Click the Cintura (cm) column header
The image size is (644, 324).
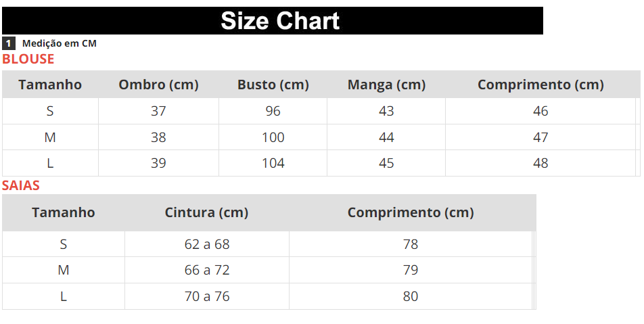point(206,212)
